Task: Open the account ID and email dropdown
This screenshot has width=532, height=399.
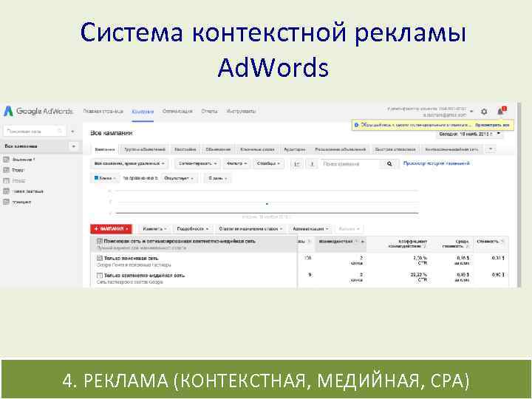Action: click(471, 112)
